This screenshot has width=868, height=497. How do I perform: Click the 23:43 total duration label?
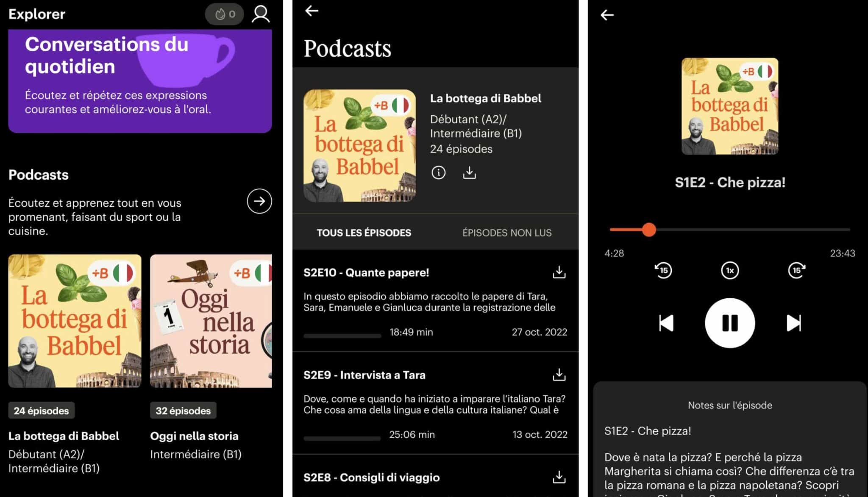point(842,253)
